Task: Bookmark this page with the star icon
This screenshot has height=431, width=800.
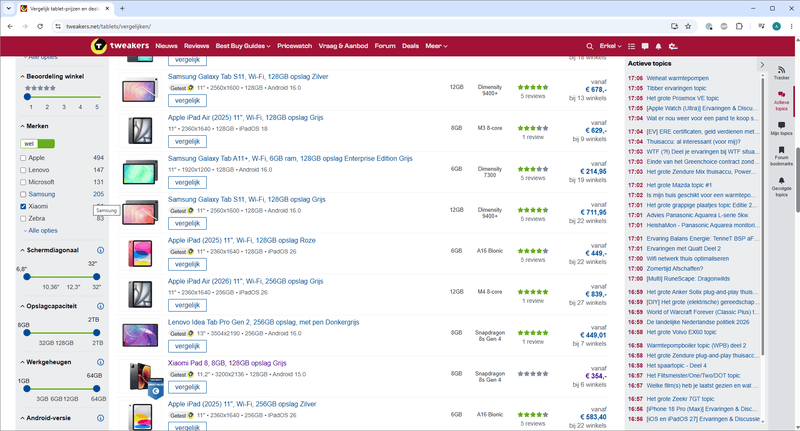Action: (x=688, y=26)
